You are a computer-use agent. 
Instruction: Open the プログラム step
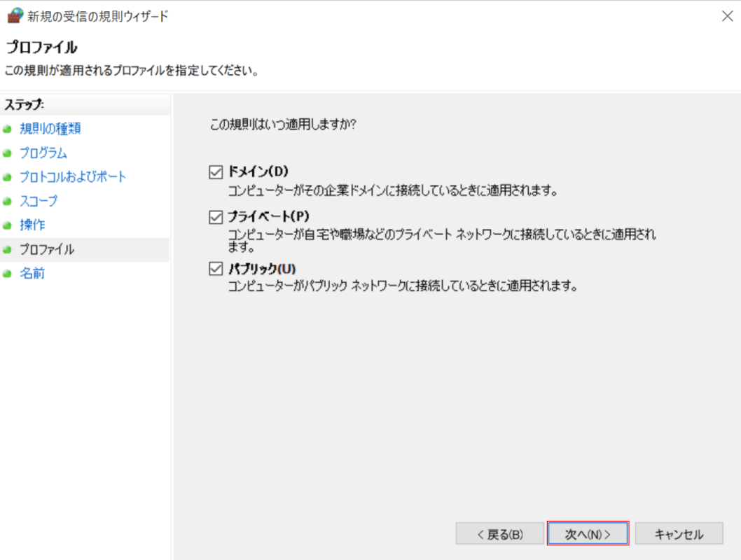(x=43, y=153)
